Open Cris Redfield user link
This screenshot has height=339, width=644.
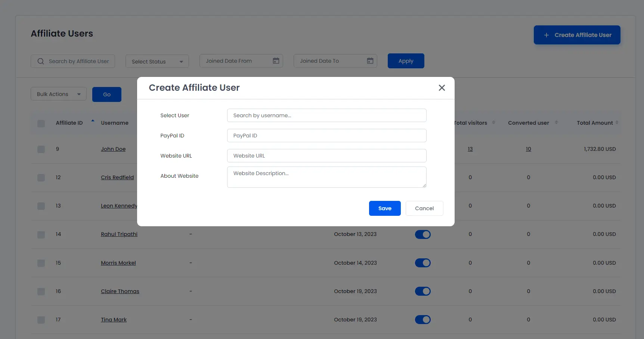[x=117, y=177]
